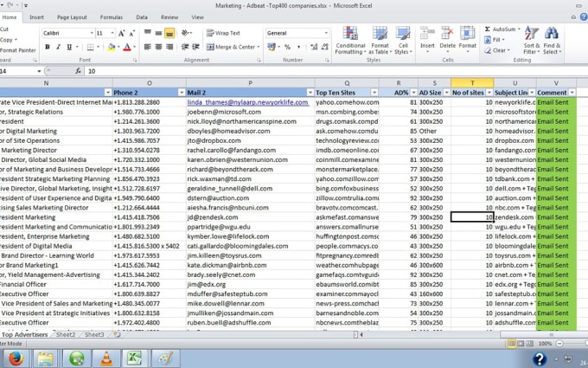Open filter dropdown for Comment column
The image size is (588, 368).
coord(572,93)
